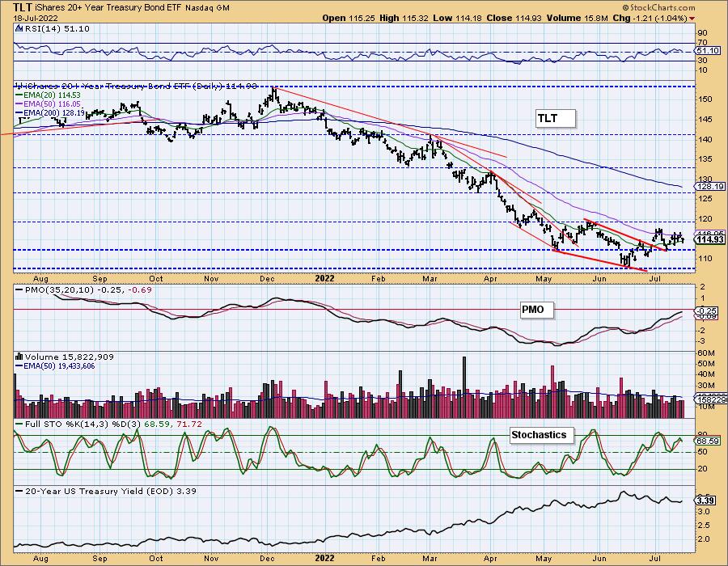Click the 114.93 last price tag
Image resolution: width=728 pixels, height=566 pixels.
pos(709,239)
